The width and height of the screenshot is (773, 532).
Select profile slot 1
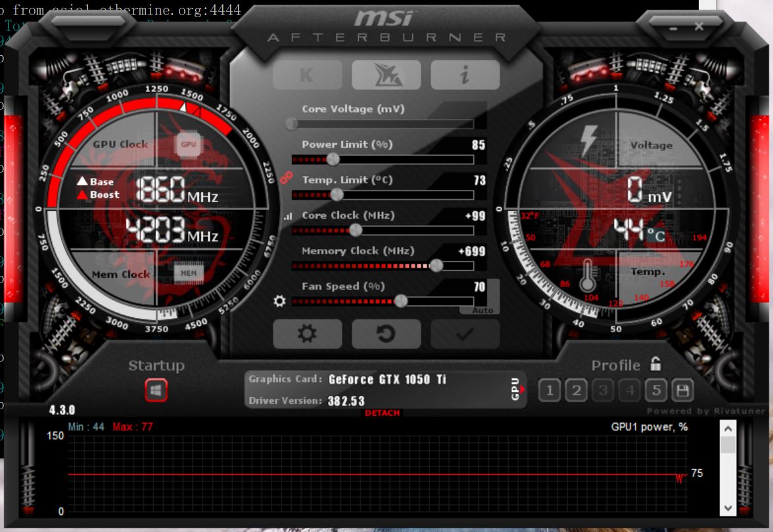pyautogui.click(x=550, y=391)
